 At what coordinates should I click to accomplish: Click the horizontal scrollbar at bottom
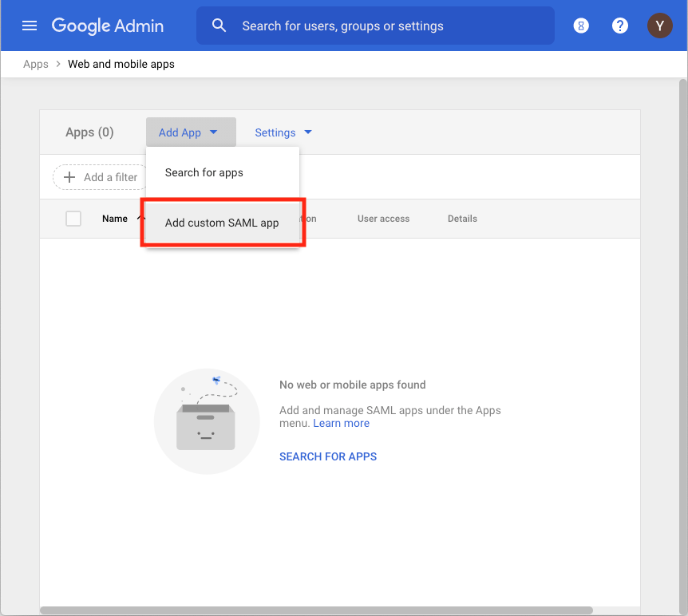point(316,610)
